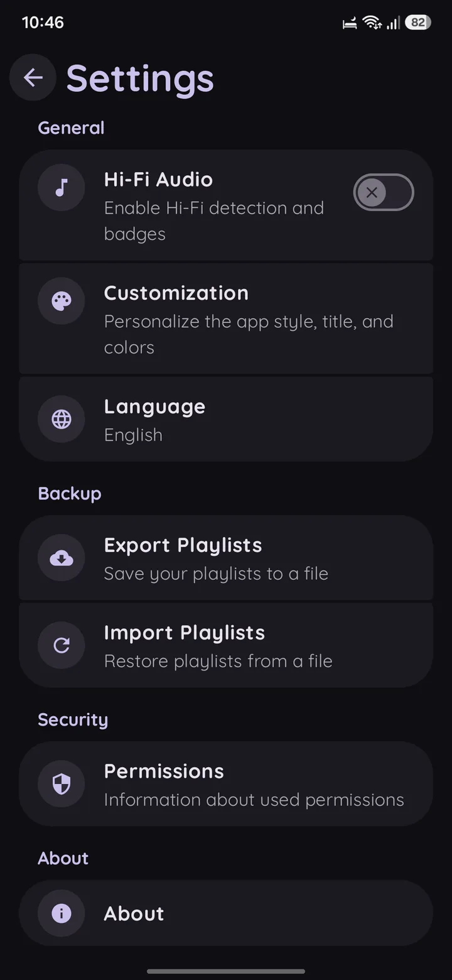Viewport: 452px width, 980px height.
Task: Click the refresh Import Playlists icon
Action: [61, 645]
